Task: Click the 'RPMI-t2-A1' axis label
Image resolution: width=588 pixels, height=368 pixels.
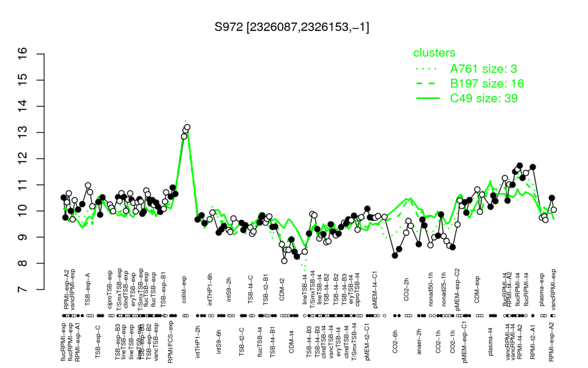Action: [x=533, y=342]
